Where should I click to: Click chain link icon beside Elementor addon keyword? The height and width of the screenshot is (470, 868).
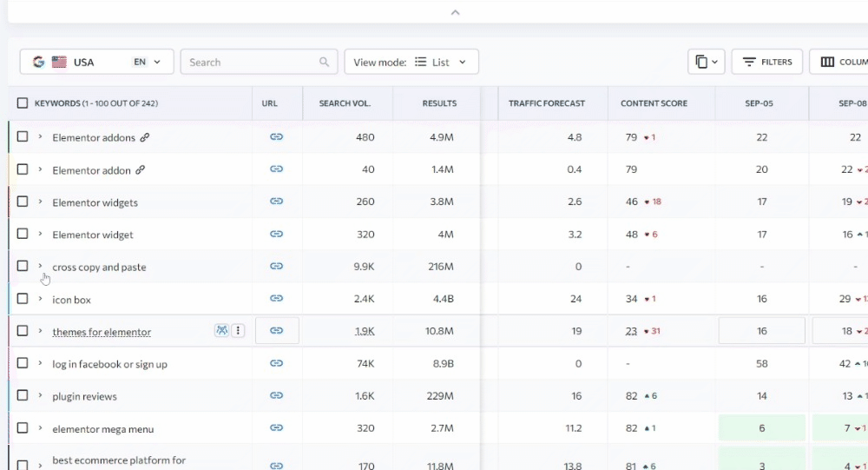coord(140,169)
